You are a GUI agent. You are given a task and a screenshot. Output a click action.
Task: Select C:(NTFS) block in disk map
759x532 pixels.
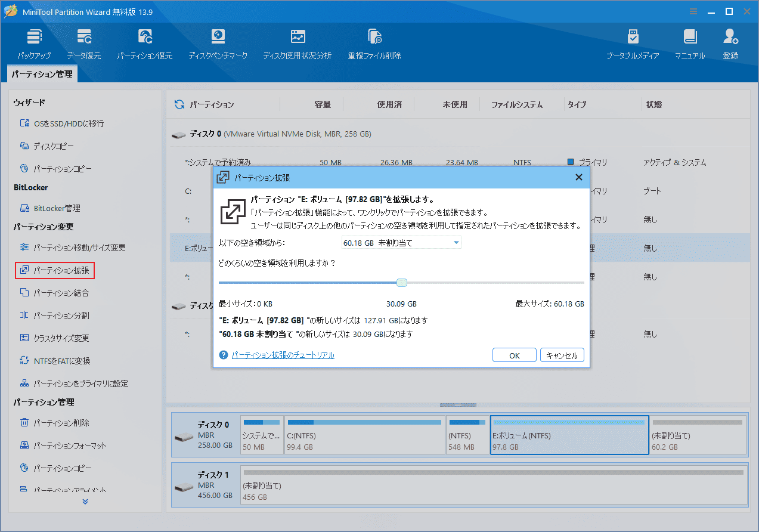(x=364, y=435)
